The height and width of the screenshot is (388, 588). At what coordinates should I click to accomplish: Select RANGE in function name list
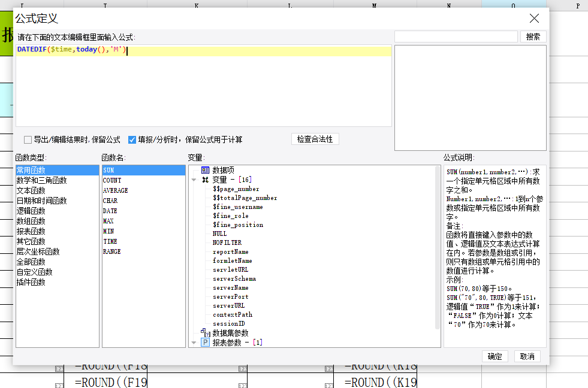[144, 251]
